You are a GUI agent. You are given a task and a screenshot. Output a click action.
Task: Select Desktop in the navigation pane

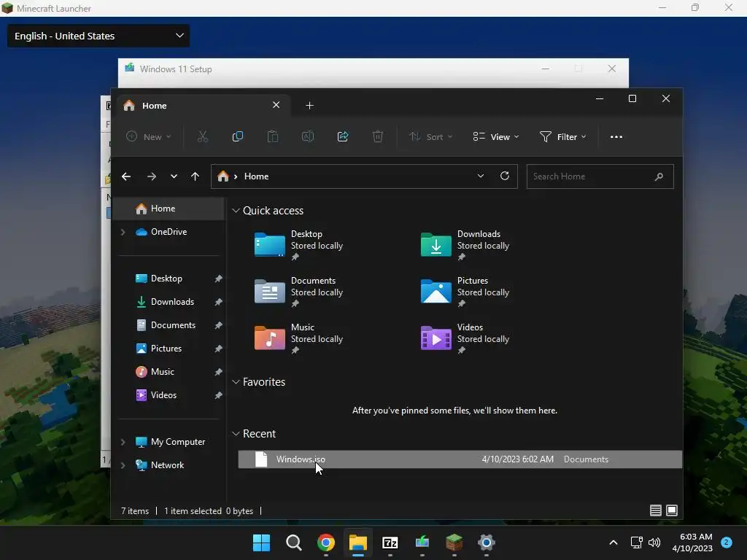(x=169, y=279)
